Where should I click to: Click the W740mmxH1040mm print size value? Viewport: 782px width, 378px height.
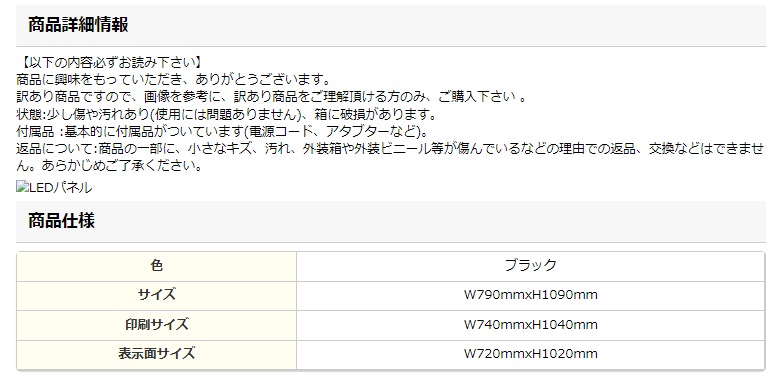531,325
